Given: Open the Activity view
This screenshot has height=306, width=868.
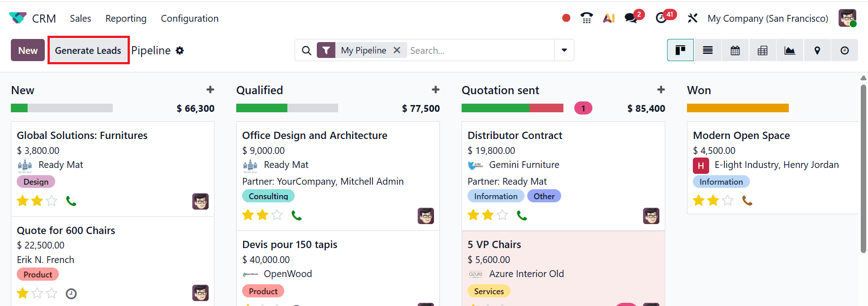Looking at the screenshot, I should 844,50.
